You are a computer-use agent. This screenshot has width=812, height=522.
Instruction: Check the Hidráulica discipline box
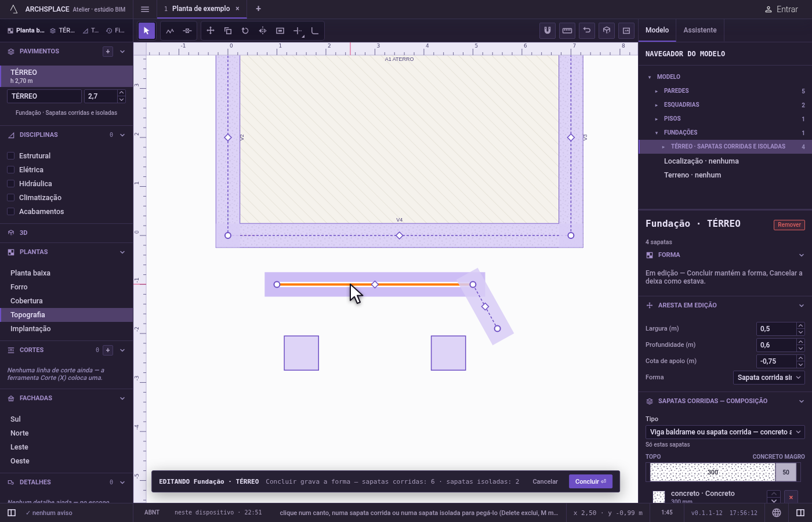click(10, 184)
